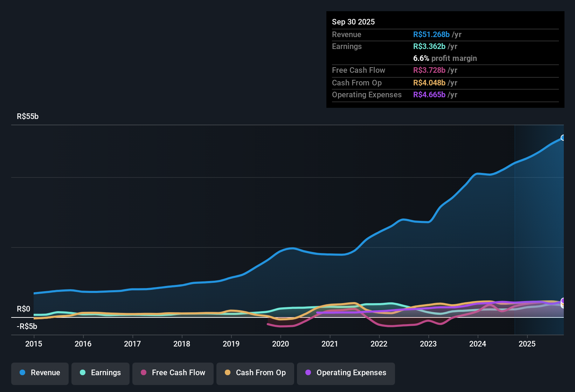Select the Revenue data point marker on chart edge
The width and height of the screenshot is (575, 392).
(563, 138)
